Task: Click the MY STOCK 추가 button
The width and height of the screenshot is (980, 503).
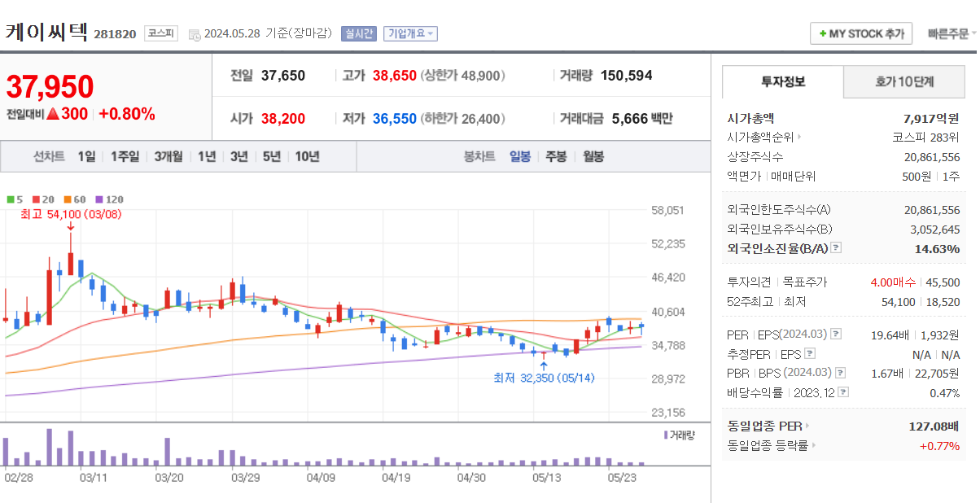Action: [x=861, y=33]
